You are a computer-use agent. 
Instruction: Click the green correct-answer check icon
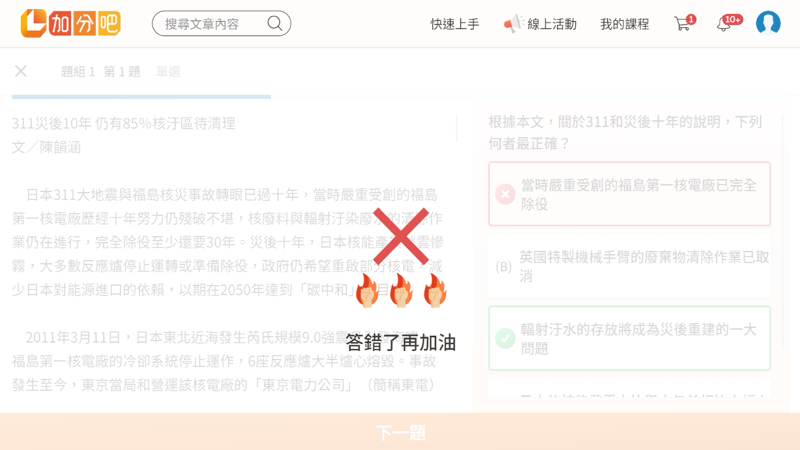click(505, 338)
